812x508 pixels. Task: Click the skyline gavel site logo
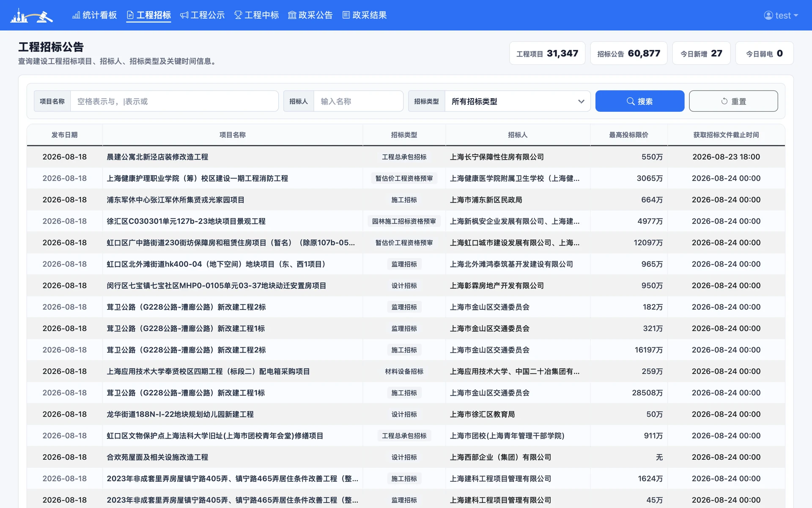coord(32,15)
